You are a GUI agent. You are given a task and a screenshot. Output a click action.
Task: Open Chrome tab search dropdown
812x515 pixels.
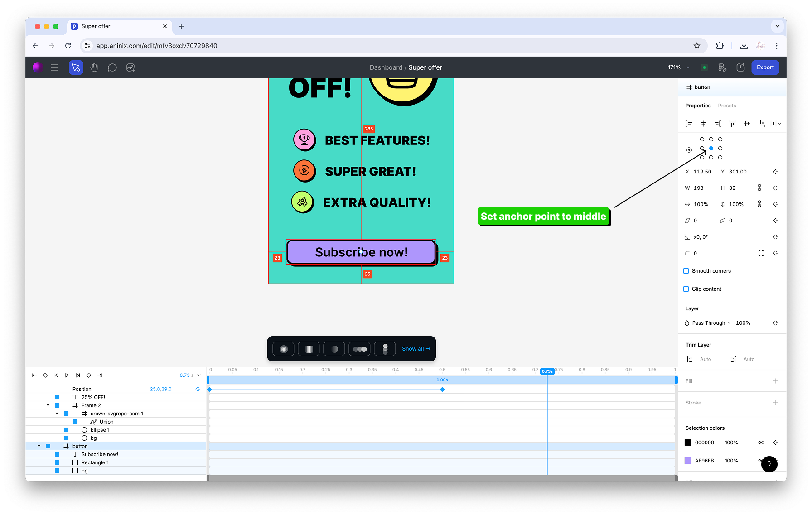(x=778, y=26)
